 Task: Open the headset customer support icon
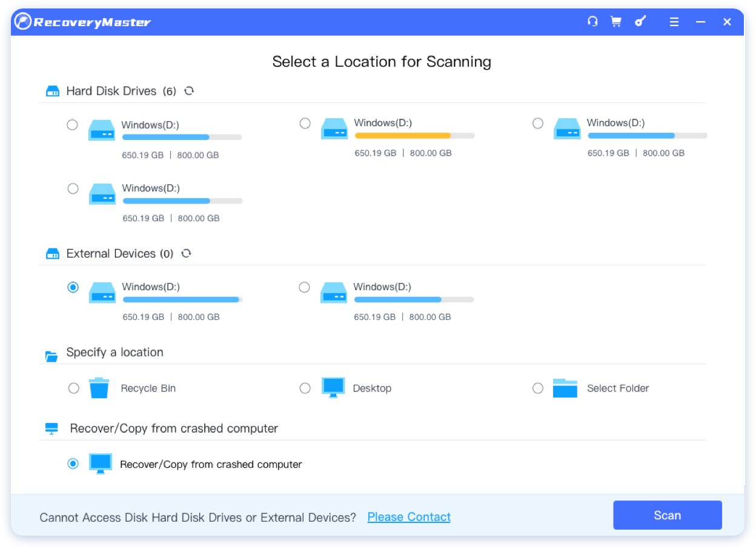(592, 22)
